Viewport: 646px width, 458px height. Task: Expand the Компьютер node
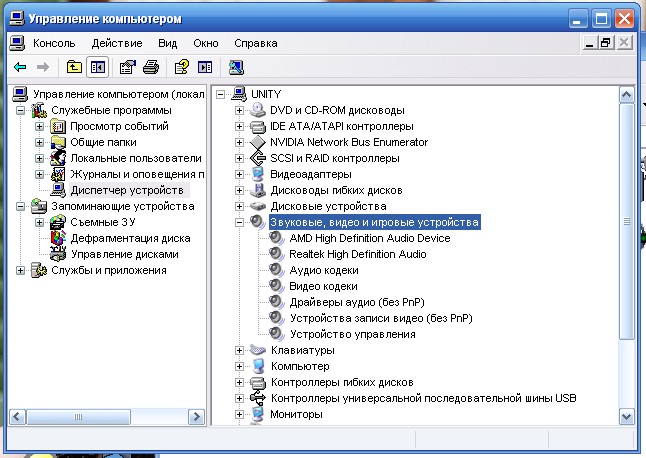point(239,366)
